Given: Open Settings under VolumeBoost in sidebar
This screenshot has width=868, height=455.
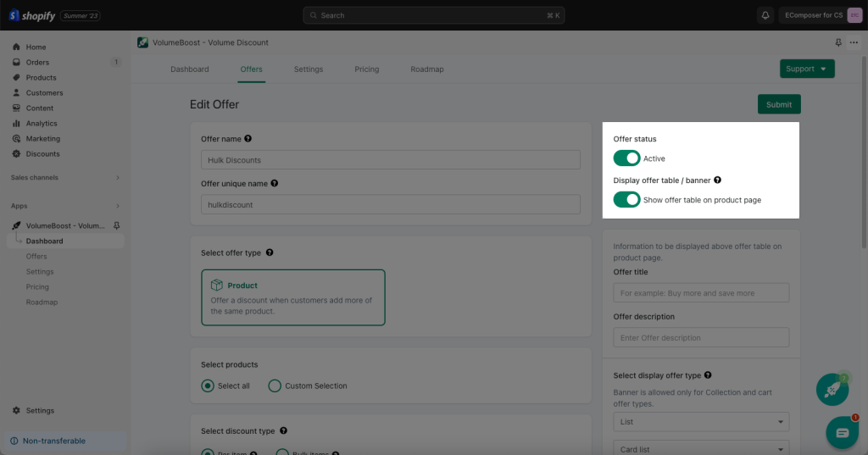Looking at the screenshot, I should [x=40, y=272].
